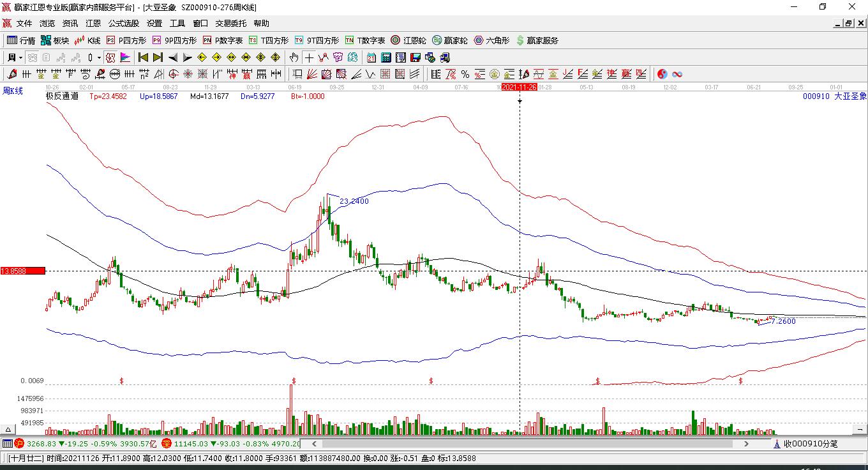Image resolution: width=868 pixels, height=470 pixels.
Task: Click the yellow diamond right-arrow icon
Action: 217,57
